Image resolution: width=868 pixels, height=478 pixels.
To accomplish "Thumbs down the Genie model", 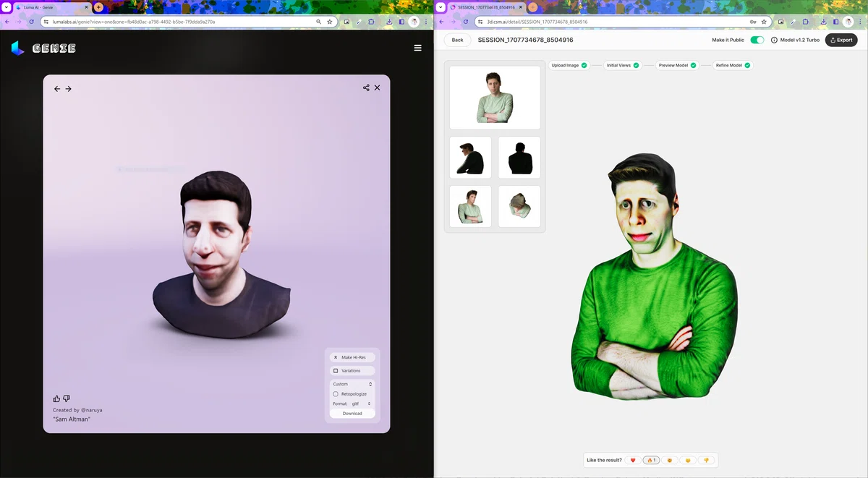I will click(x=67, y=398).
